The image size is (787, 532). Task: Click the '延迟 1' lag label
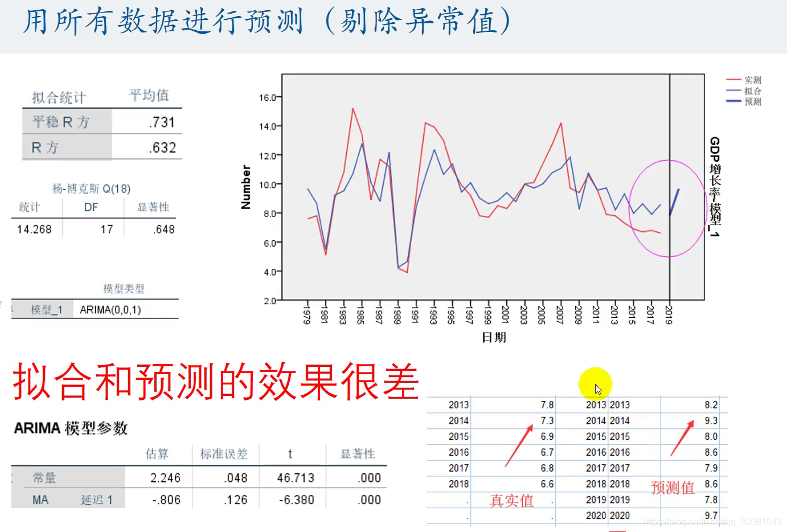(x=97, y=500)
